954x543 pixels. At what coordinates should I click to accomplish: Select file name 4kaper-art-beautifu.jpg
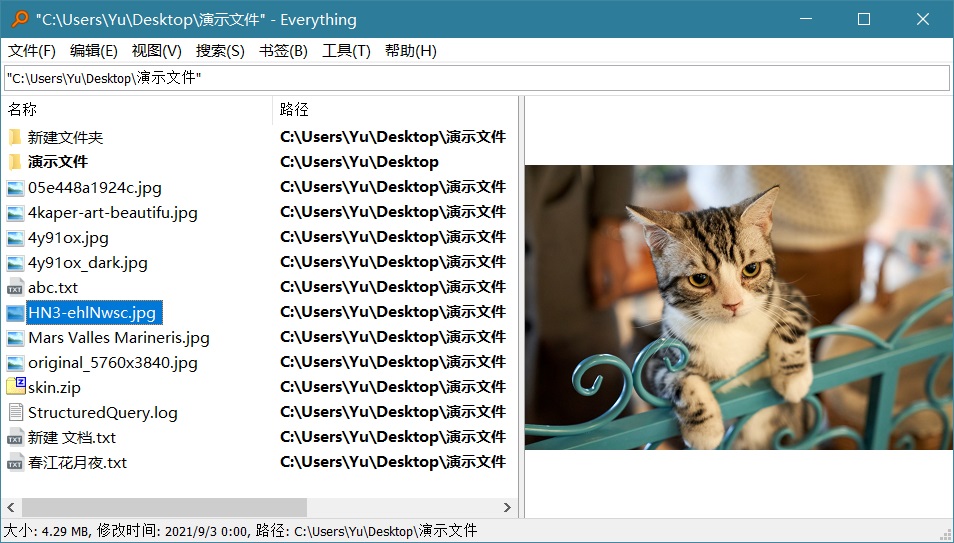(x=113, y=213)
